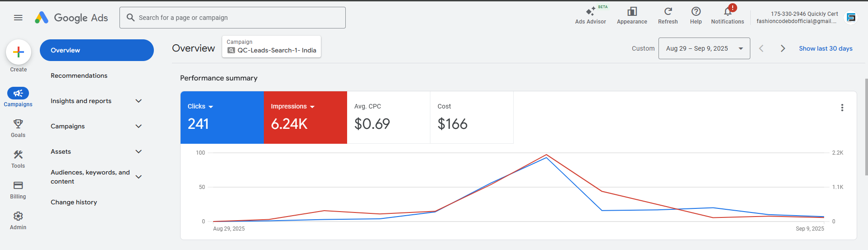Open the Billing section
Viewport: 868px width, 250px height.
tap(18, 189)
